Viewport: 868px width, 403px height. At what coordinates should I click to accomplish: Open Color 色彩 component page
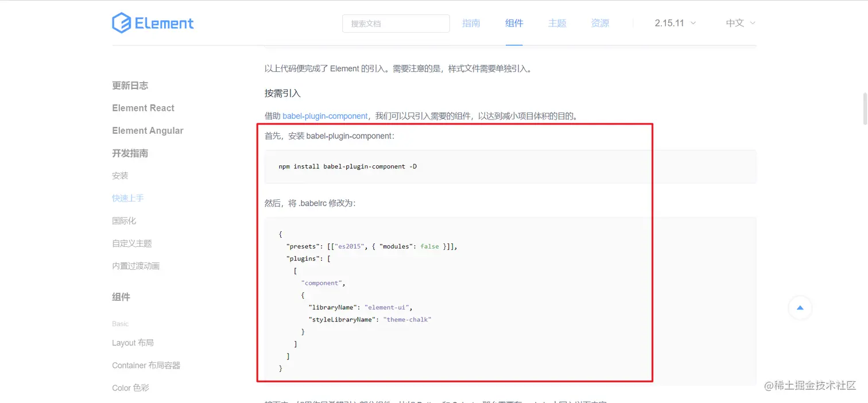coord(131,387)
